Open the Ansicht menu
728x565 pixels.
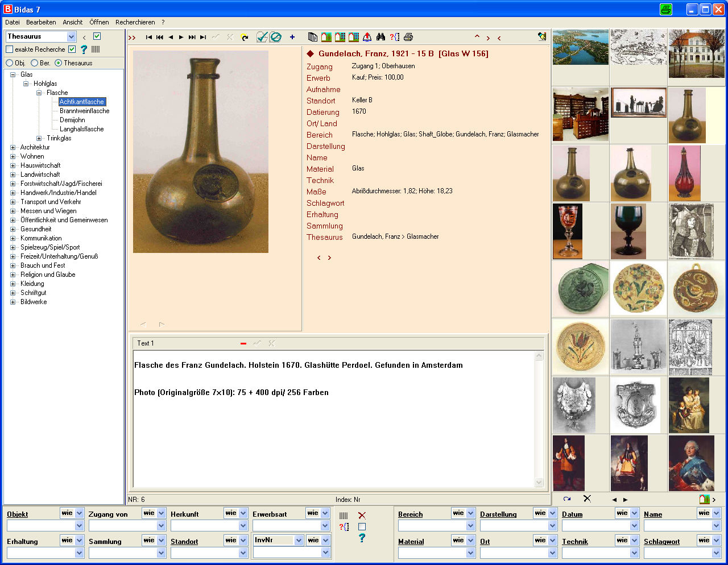pos(73,22)
